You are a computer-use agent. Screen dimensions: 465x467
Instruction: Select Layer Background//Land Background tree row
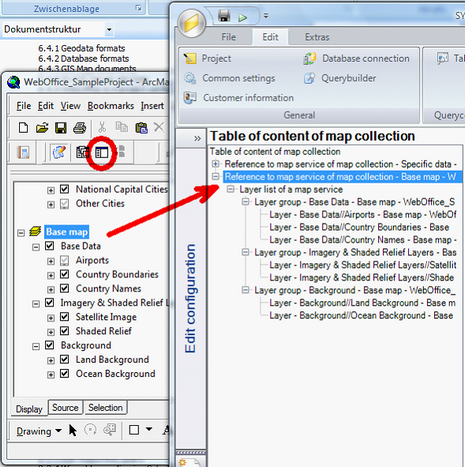[362, 303]
